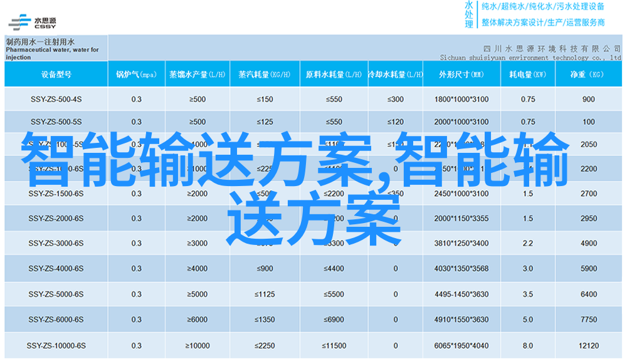The image size is (627, 364).
Task: Click the 8.0 power consumption cell
Action: click(x=528, y=346)
